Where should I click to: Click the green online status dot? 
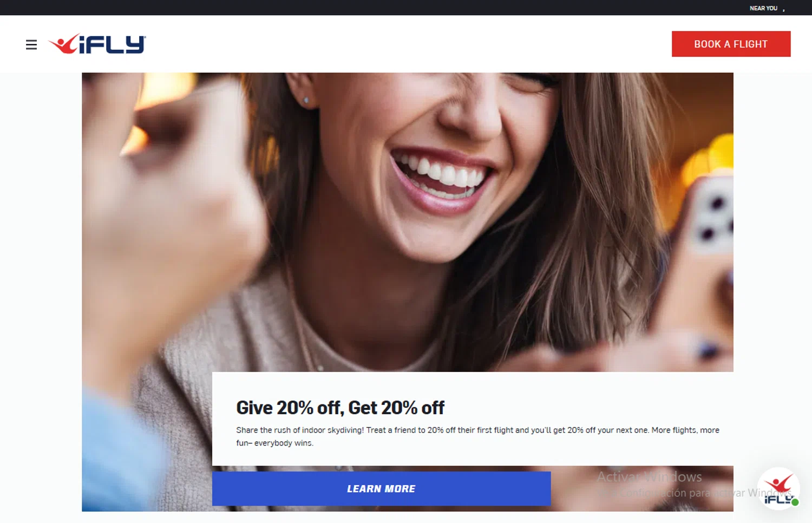pos(795,502)
